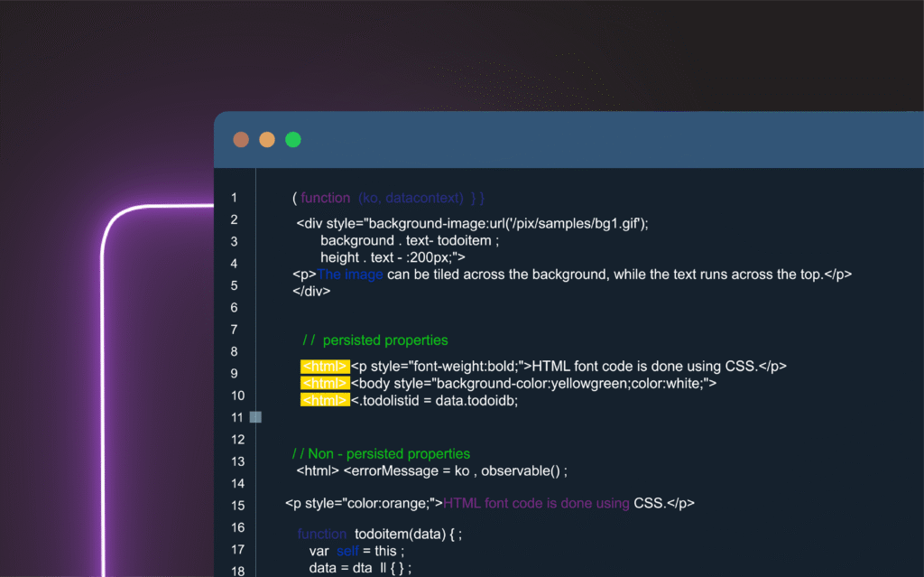This screenshot has height=577, width=924.
Task: Click 'todoitem(data) { ;' text
Action: click(409, 534)
